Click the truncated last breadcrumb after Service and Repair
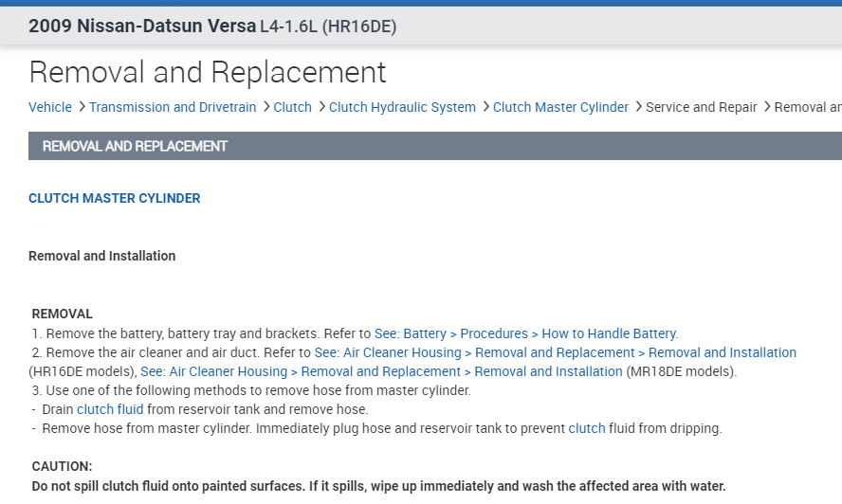842x504 pixels. (808, 107)
